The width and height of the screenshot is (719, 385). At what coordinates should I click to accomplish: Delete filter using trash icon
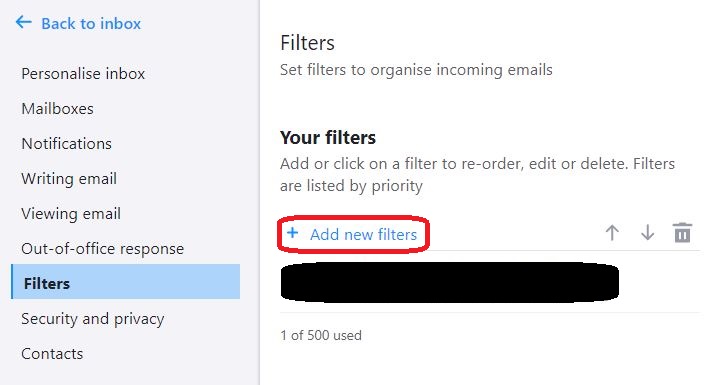tap(682, 232)
